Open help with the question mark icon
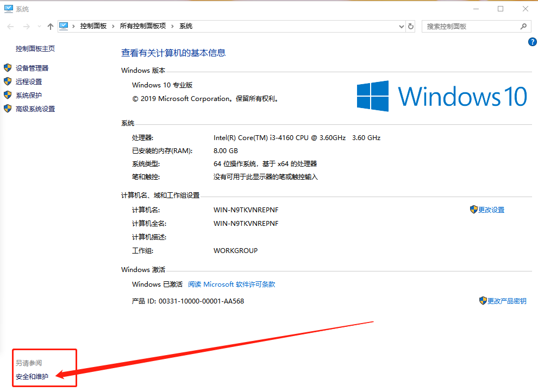This screenshot has height=392, width=538. pos(532,42)
